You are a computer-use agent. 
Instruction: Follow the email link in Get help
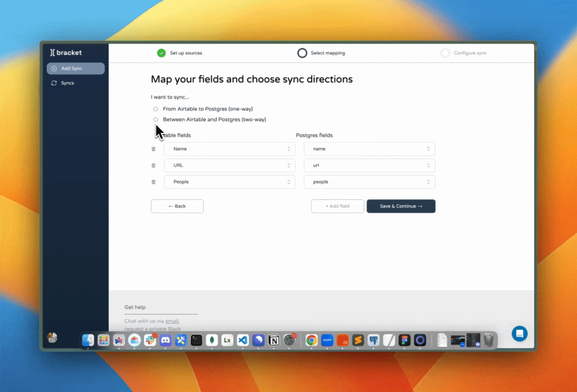click(172, 321)
